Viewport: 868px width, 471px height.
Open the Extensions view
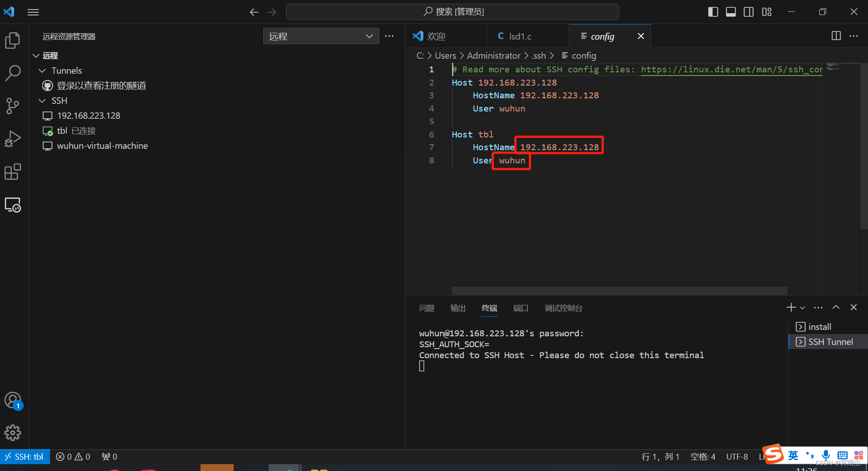point(13,172)
